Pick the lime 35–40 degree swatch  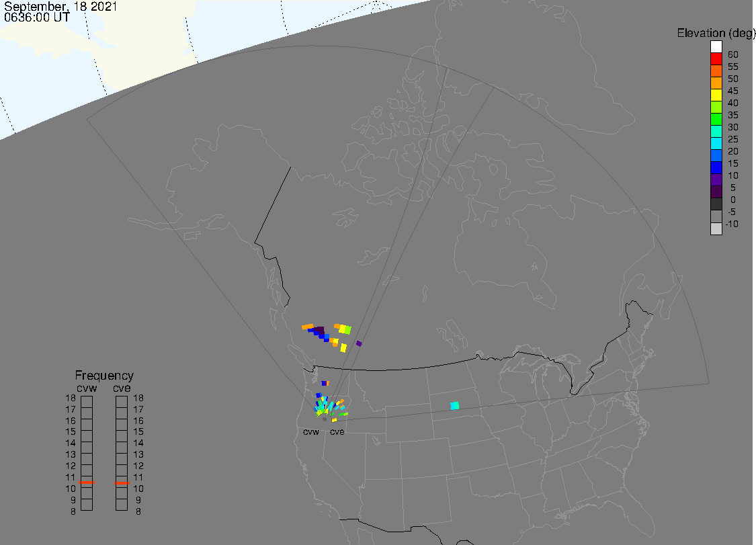716,107
